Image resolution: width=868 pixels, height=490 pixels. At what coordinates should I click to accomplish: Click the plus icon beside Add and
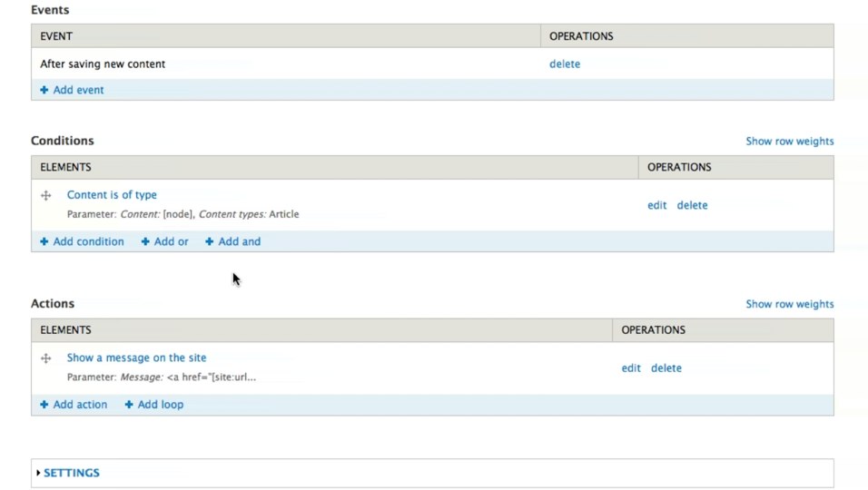(210, 241)
